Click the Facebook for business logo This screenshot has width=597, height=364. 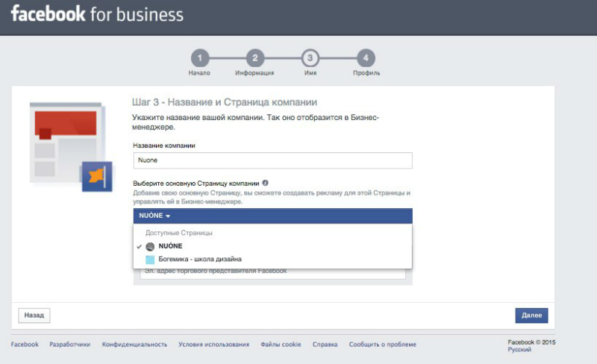pyautogui.click(x=97, y=15)
